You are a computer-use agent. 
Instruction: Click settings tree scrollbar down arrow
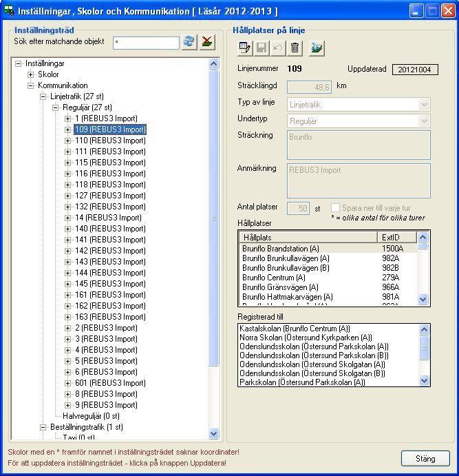point(214,434)
